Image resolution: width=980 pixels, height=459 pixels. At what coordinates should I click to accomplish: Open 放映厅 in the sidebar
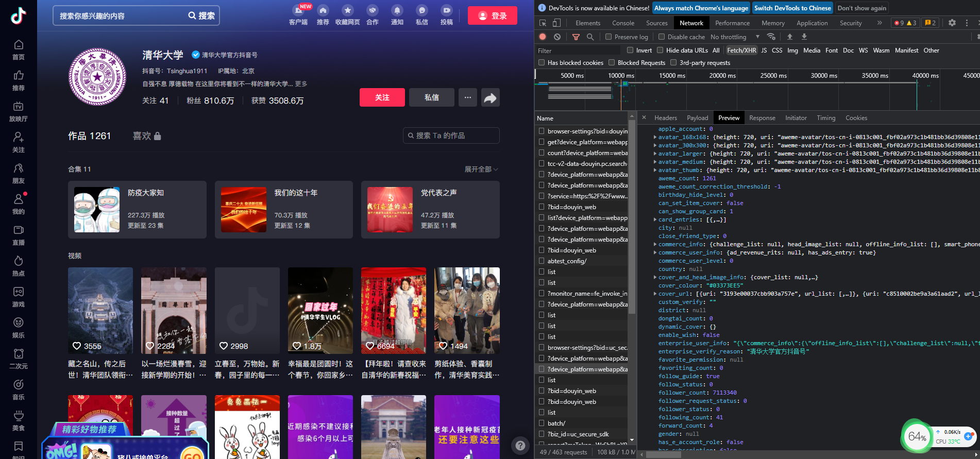19,112
